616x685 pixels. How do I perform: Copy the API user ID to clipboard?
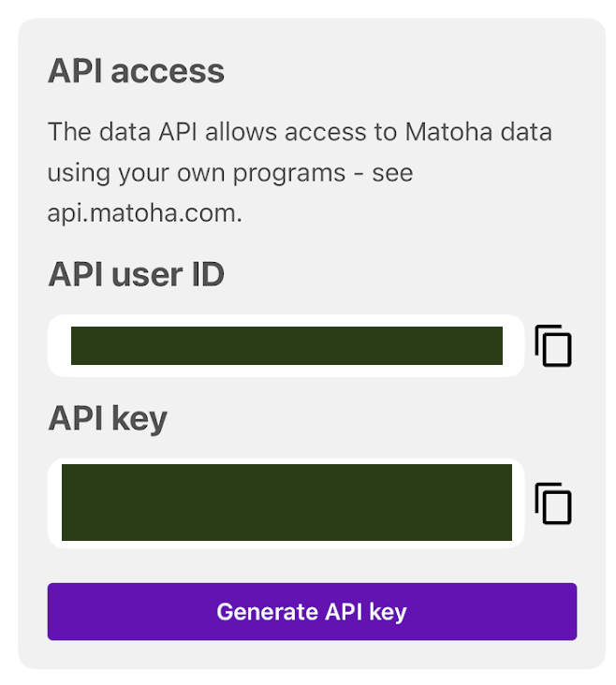[553, 346]
